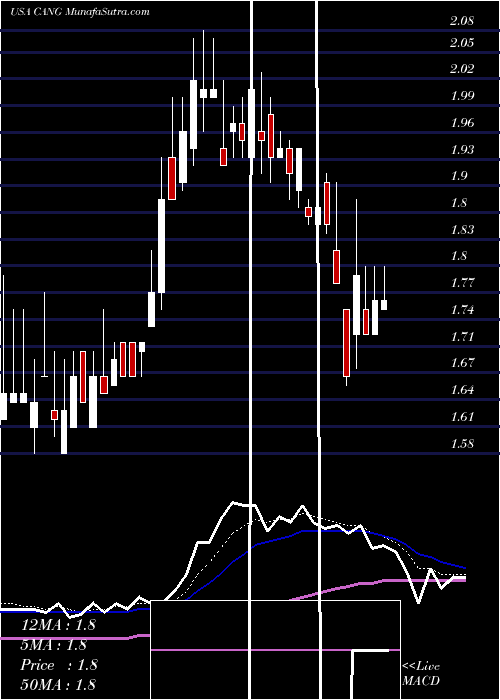Click the 1.64 price axis label
500x700 pixels.
tap(462, 389)
